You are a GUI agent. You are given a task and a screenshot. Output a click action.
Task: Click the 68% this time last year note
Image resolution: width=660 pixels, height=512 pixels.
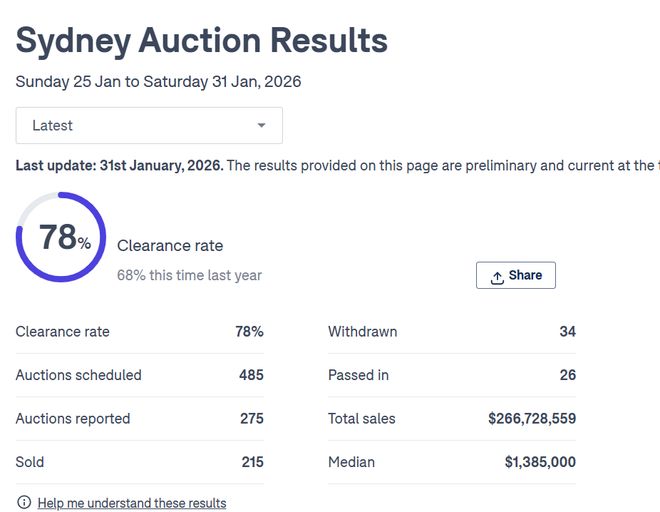(189, 275)
